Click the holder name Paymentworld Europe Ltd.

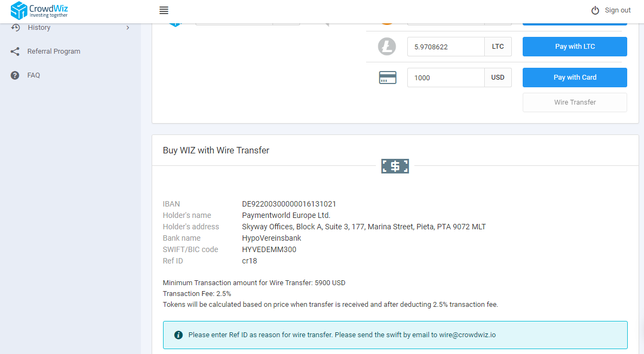286,215
